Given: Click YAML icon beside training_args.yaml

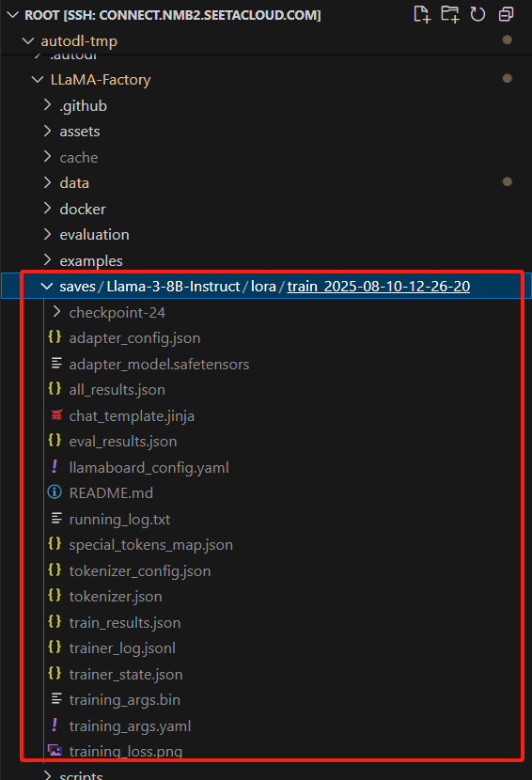Looking at the screenshot, I should tap(55, 725).
